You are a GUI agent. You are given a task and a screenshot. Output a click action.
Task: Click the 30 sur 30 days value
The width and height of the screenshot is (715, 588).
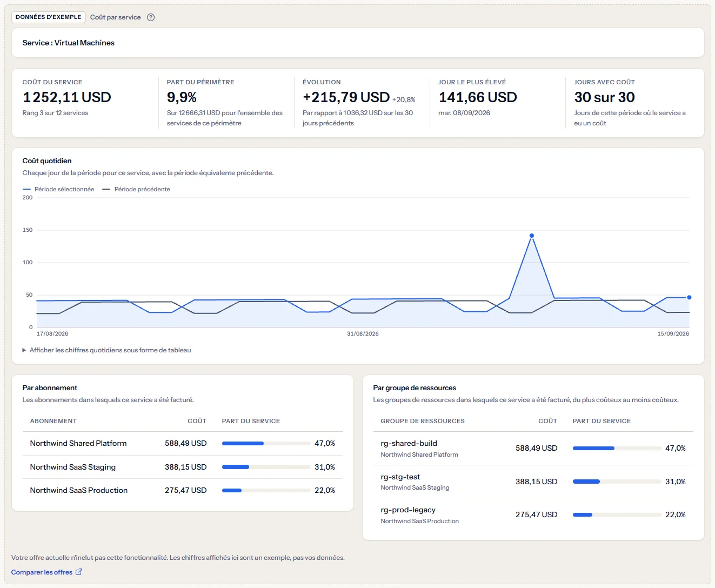click(604, 97)
